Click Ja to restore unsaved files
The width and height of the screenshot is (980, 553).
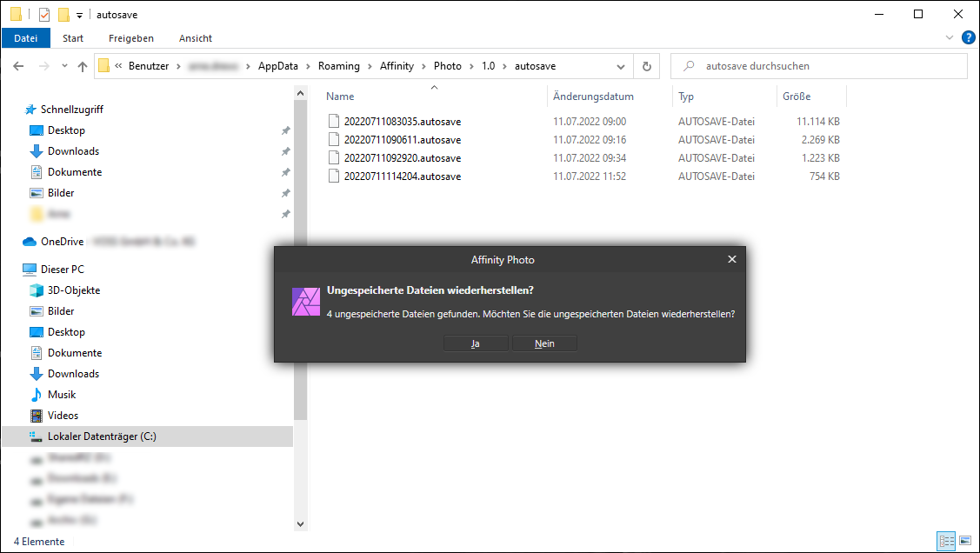[x=475, y=343]
